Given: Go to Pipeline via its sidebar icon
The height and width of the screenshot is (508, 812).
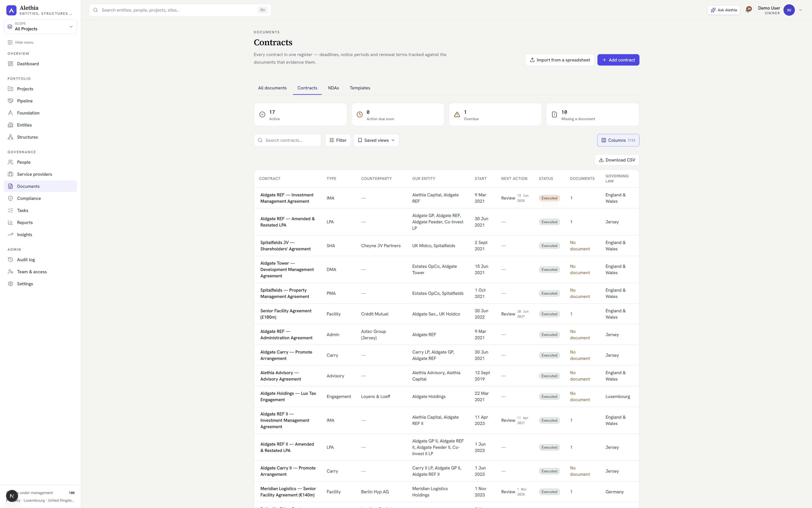Looking at the screenshot, I should pyautogui.click(x=10, y=101).
